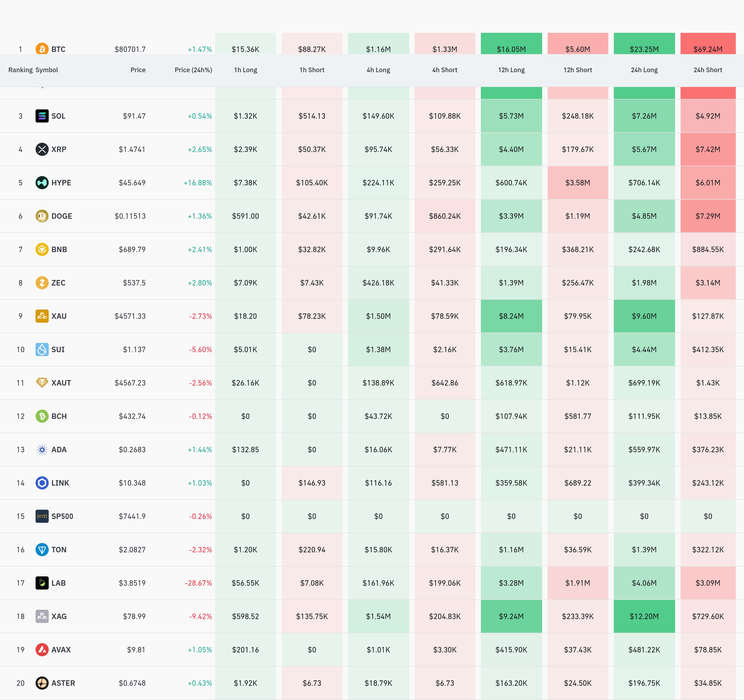
Task: Sort by the 4h Short column header
Action: point(444,70)
